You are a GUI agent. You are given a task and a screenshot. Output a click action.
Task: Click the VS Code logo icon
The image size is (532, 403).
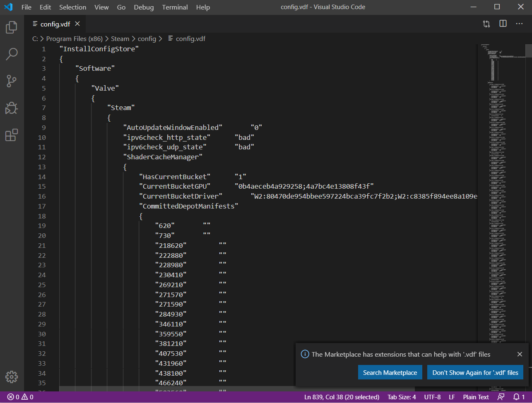pos(8,7)
